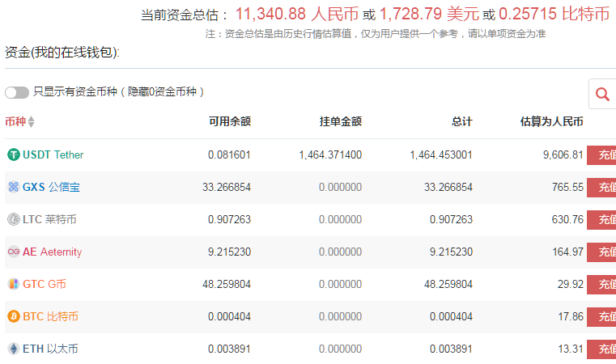Click the ETH Ethereum icon
Image resolution: width=616 pixels, height=364 pixels.
tap(14, 349)
